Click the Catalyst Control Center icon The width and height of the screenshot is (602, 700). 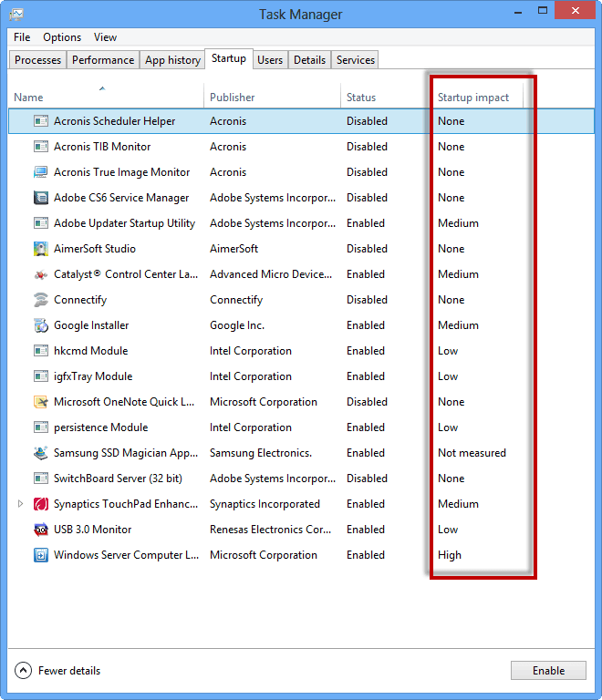click(41, 274)
